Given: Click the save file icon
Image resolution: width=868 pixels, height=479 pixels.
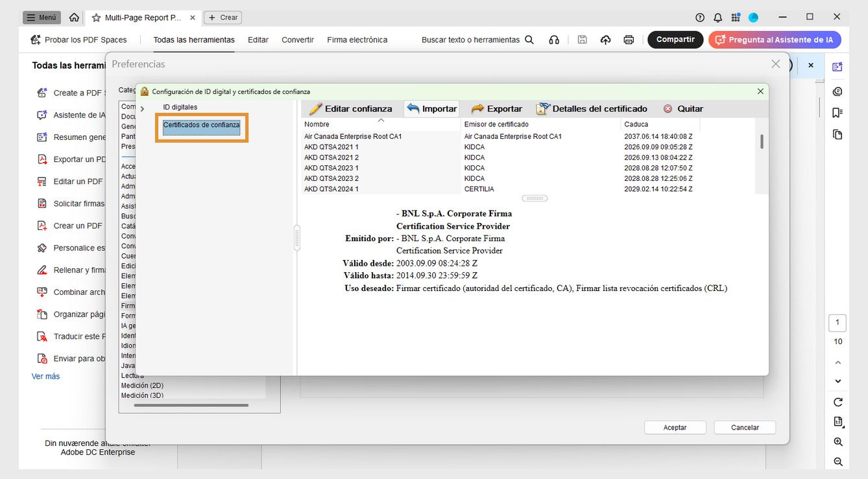Looking at the screenshot, I should [x=582, y=40].
